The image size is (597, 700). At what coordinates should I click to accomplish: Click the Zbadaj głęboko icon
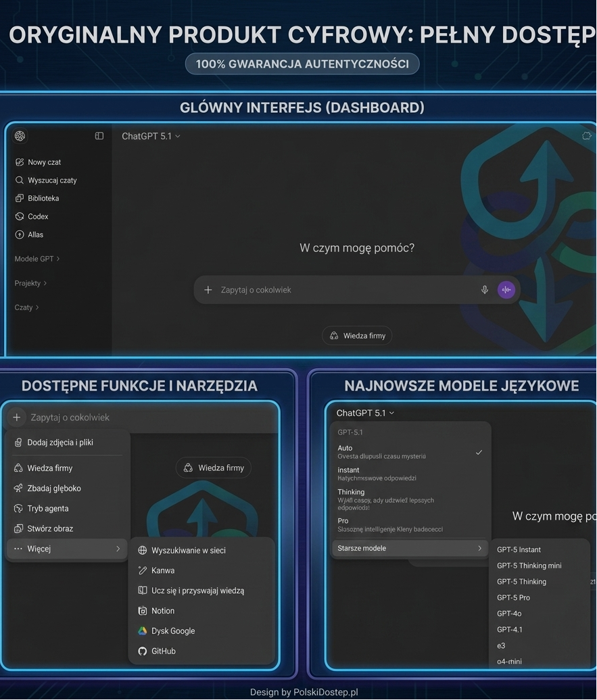18,488
